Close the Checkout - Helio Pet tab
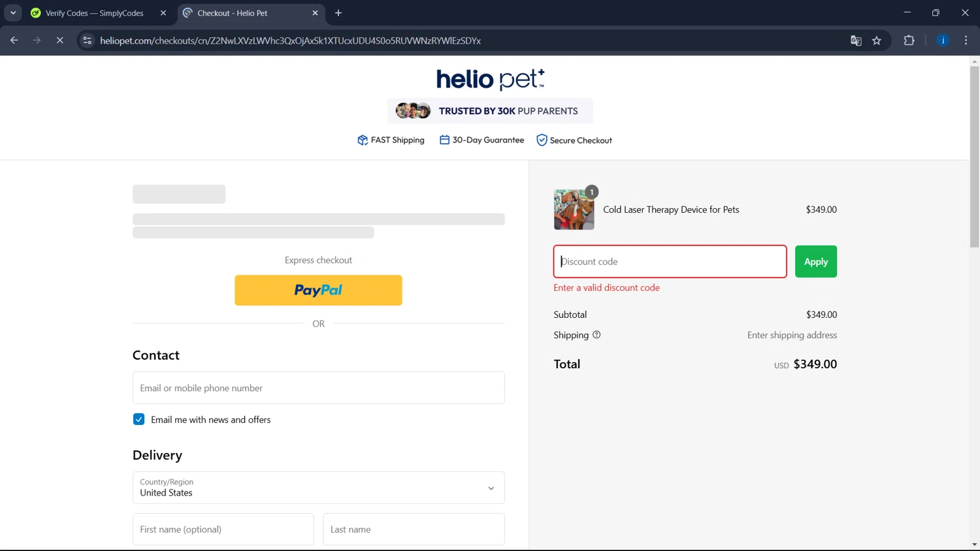This screenshot has height=551, width=980. [x=315, y=13]
